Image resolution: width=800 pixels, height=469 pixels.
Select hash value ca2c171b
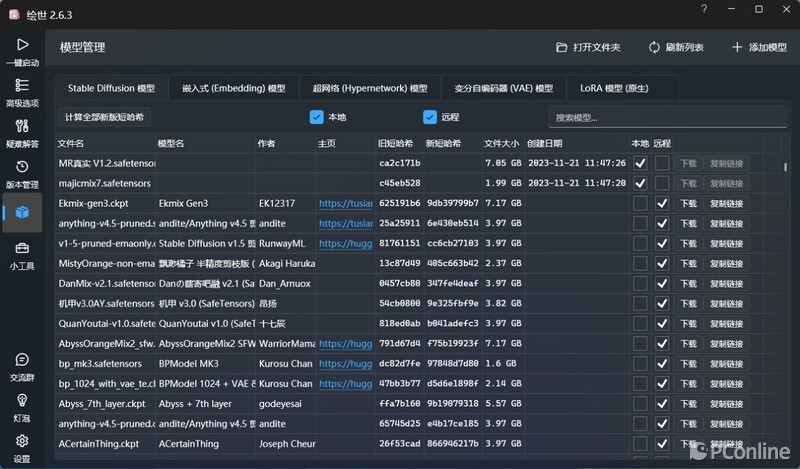(x=399, y=163)
